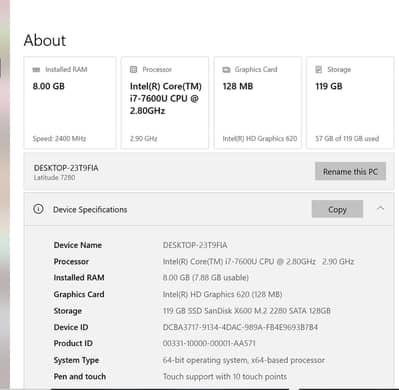This screenshot has width=399, height=390.
Task: Click the System Type row label
Action: pyautogui.click(x=76, y=360)
